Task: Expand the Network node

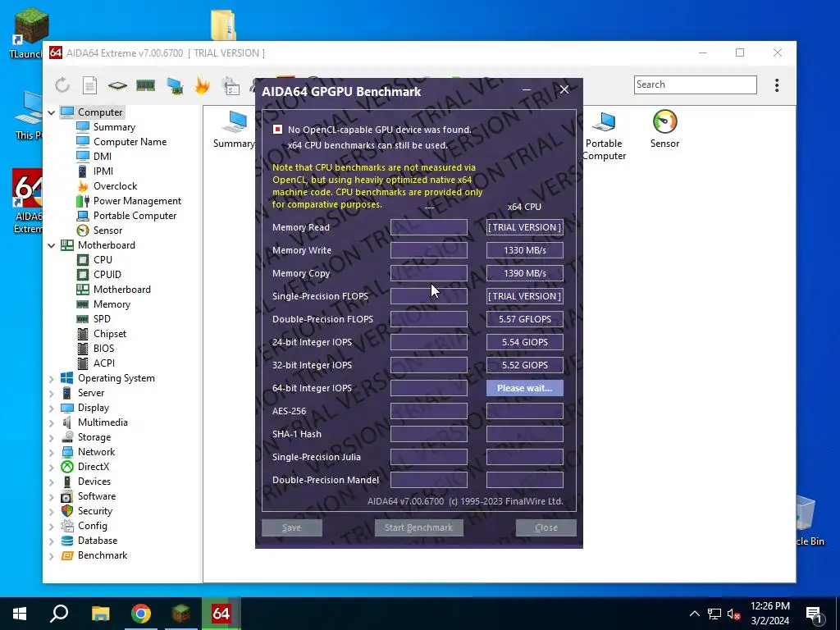Action: (52, 452)
